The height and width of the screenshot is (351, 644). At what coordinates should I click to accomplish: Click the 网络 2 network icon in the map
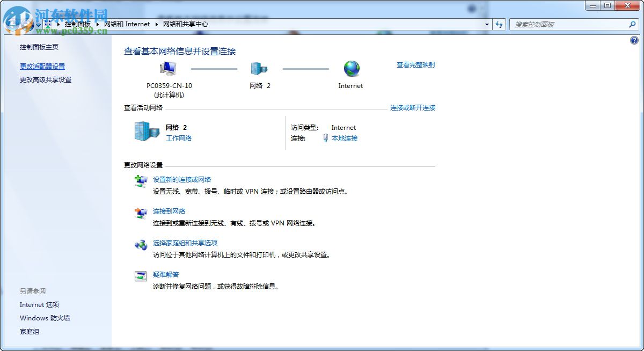coord(259,69)
